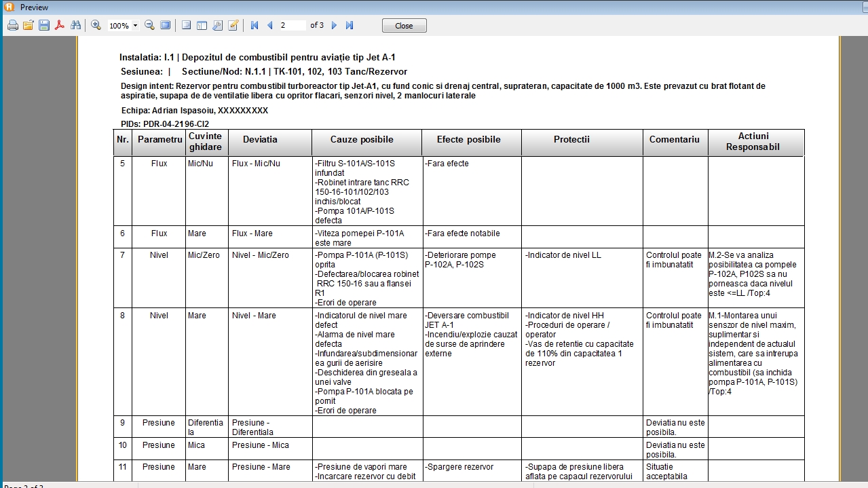Image resolution: width=868 pixels, height=488 pixels.
Task: Zoom out with the magnifier minus icon
Action: click(149, 25)
